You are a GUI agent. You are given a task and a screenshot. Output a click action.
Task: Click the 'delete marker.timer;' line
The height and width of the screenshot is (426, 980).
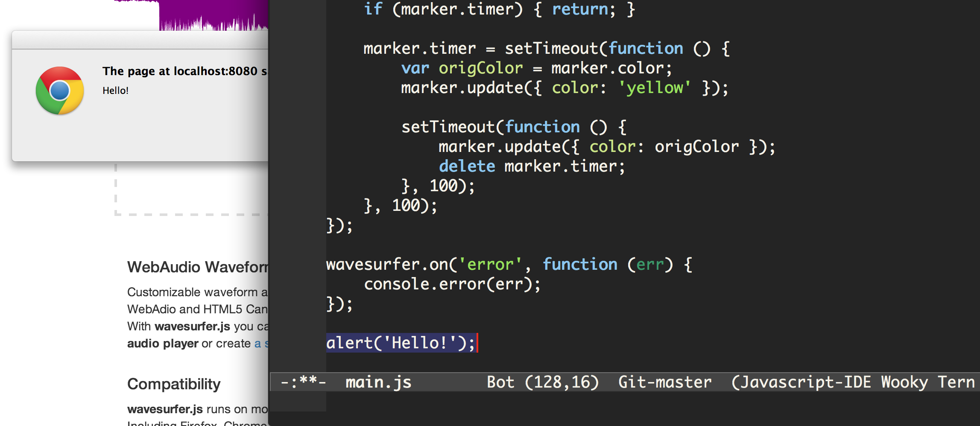point(532,166)
